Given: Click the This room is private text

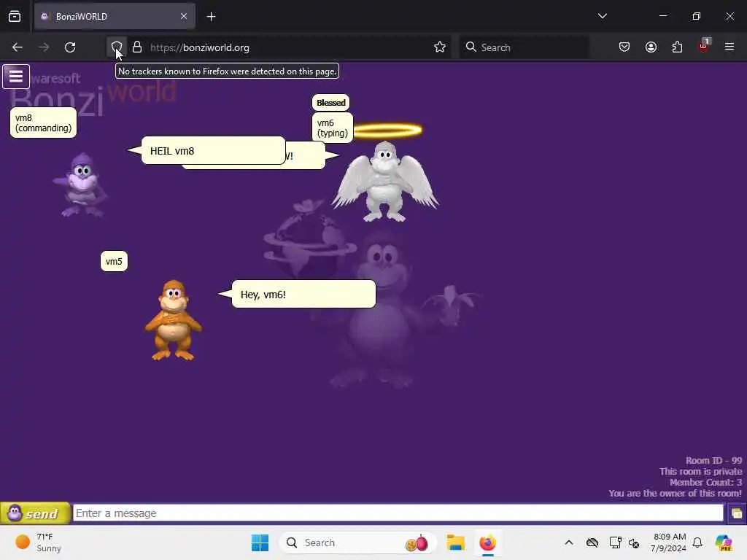Looking at the screenshot, I should 701,472.
